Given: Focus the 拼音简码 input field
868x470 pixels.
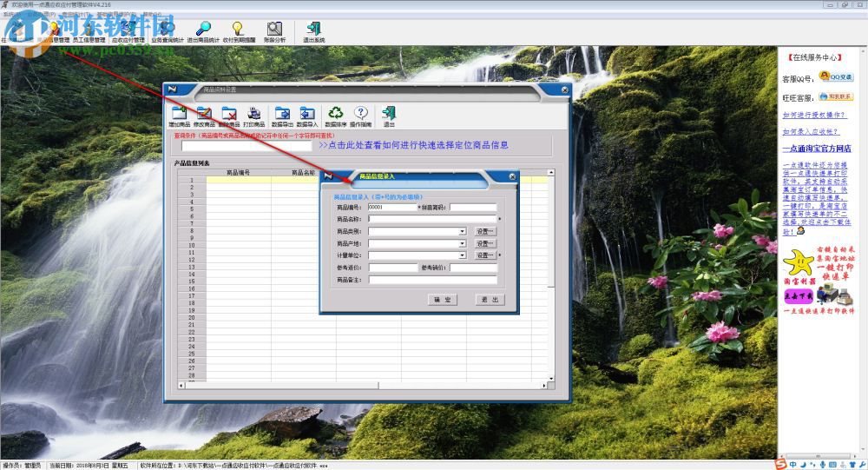Looking at the screenshot, I should point(473,208).
